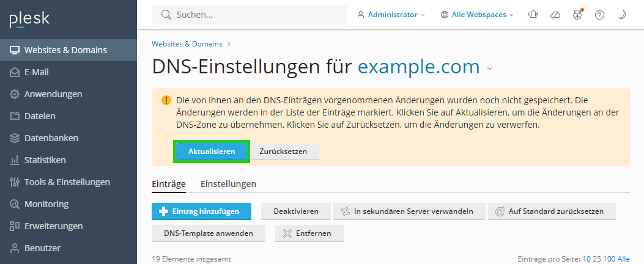Click the cloud sync disabled icon
The image size is (644, 264).
[555, 15]
